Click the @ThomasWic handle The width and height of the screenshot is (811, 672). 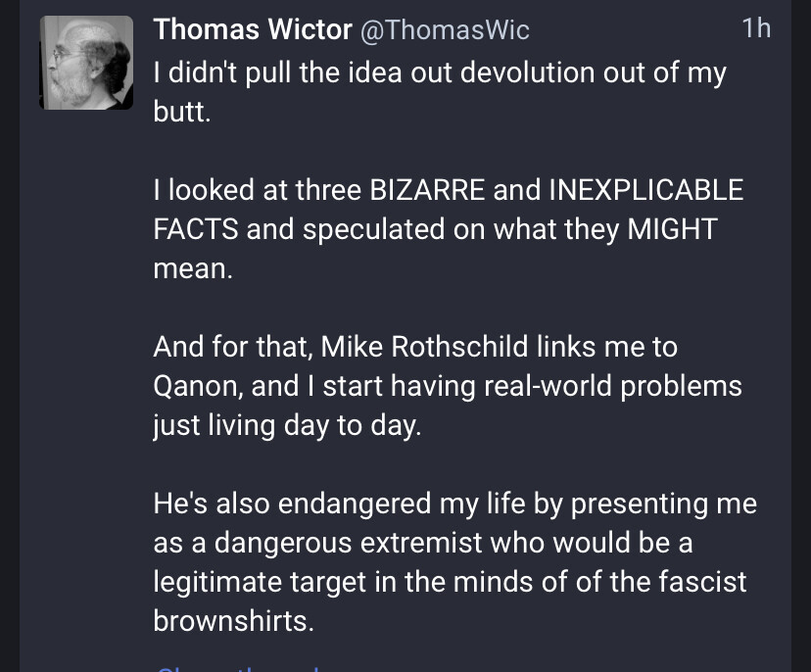[x=446, y=30]
